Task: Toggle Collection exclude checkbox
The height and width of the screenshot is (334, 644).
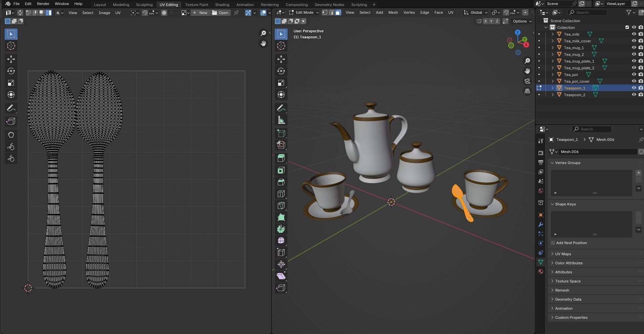Action: (627, 27)
